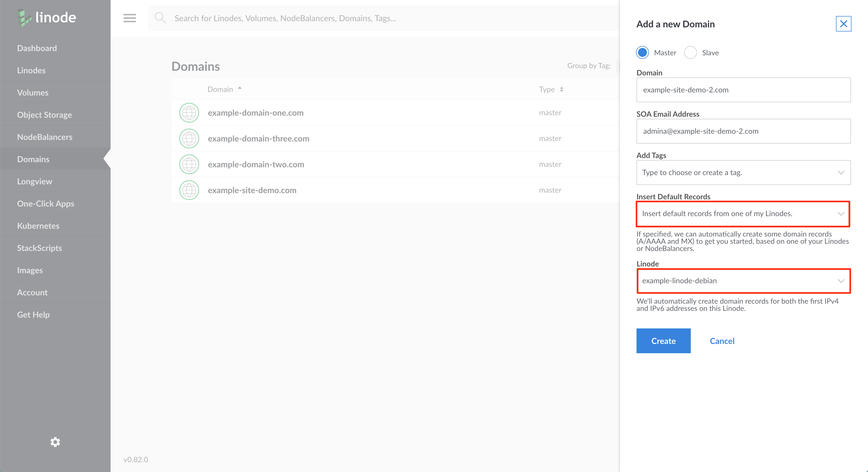Click the Settings gear icon
The height and width of the screenshot is (472, 868).
click(55, 442)
